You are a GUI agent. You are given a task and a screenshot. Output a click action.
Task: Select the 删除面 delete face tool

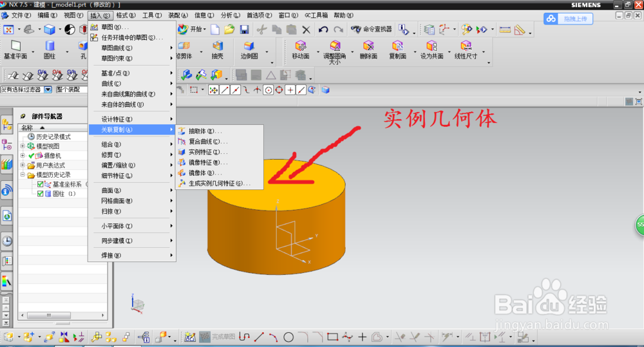[368, 50]
